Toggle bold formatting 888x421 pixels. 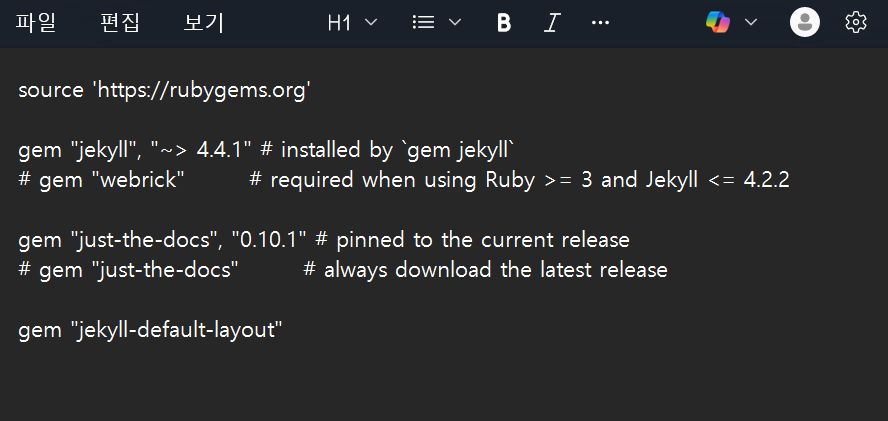coord(503,23)
